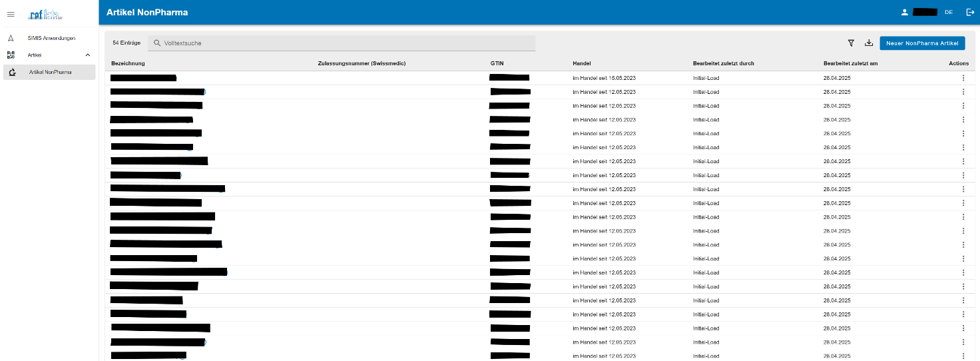Open three-dot actions menu of second row
The image size is (980, 361).
pos(963,92)
